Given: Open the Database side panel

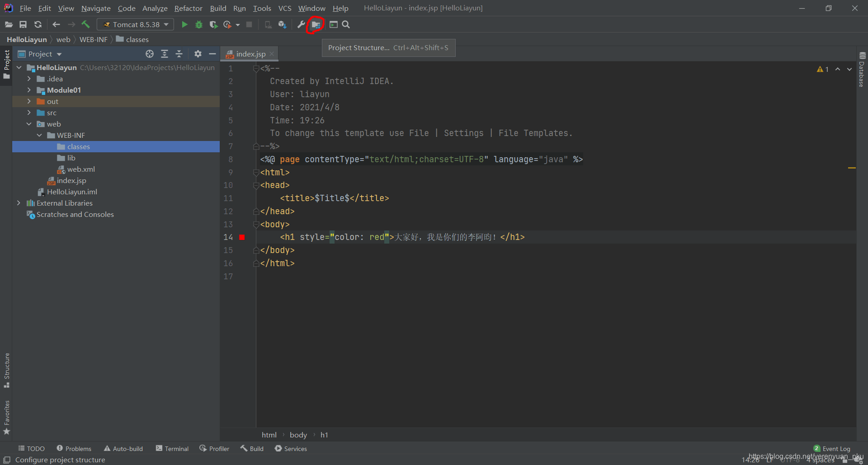Looking at the screenshot, I should coord(862,70).
